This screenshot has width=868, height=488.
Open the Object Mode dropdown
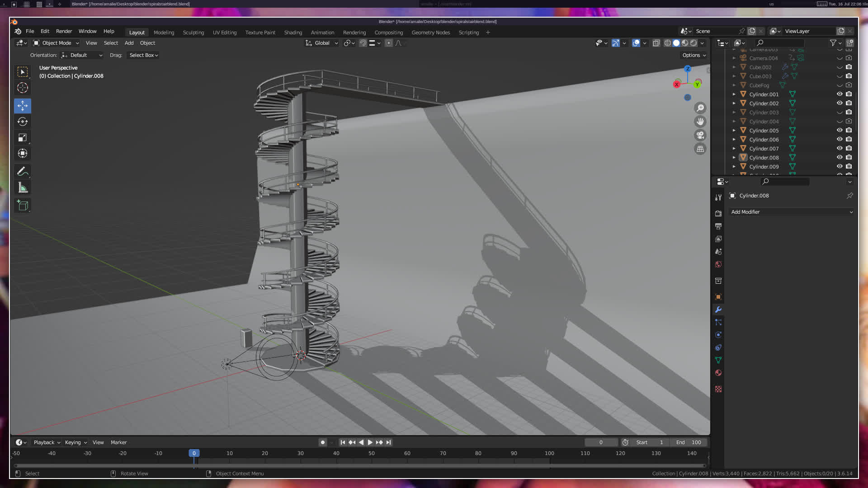coord(57,43)
